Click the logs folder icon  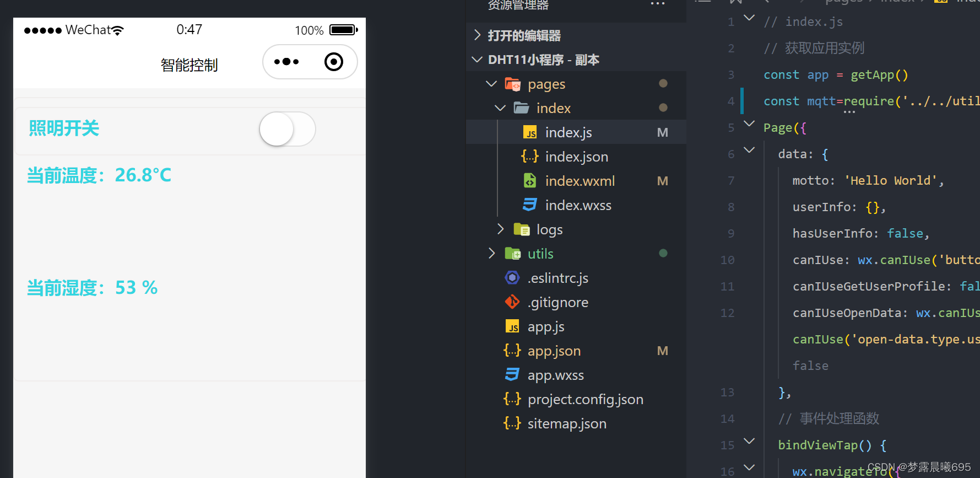click(x=522, y=229)
